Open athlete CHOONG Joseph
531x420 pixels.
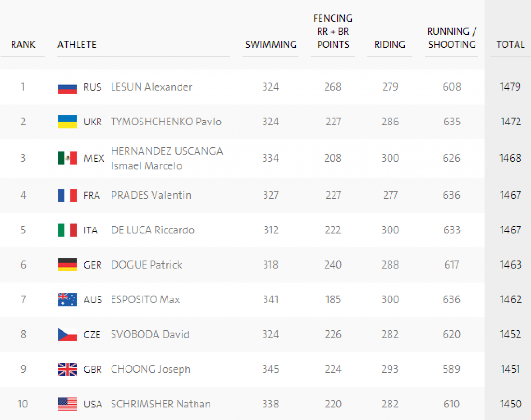click(151, 369)
